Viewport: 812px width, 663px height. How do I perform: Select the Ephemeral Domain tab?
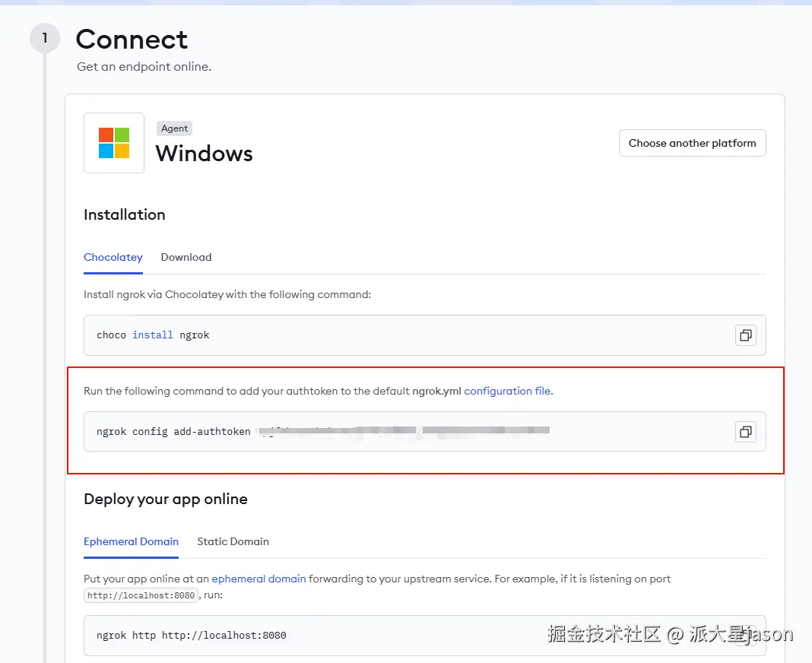(x=131, y=541)
